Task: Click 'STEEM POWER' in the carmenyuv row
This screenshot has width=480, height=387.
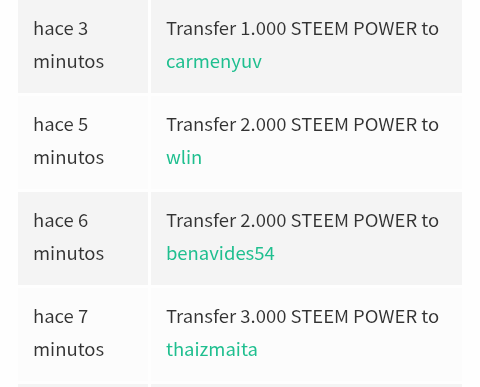Action: [354, 29]
